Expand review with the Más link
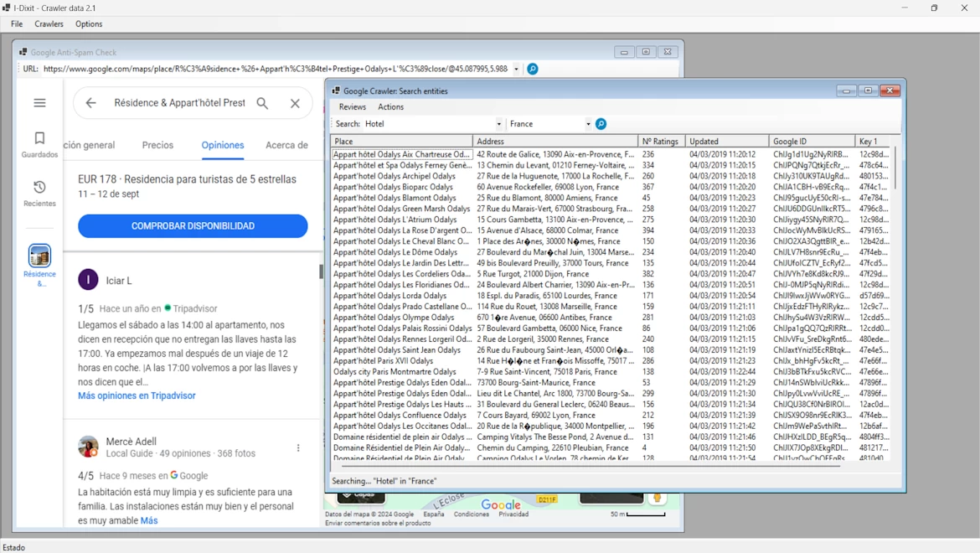 pos(149,520)
